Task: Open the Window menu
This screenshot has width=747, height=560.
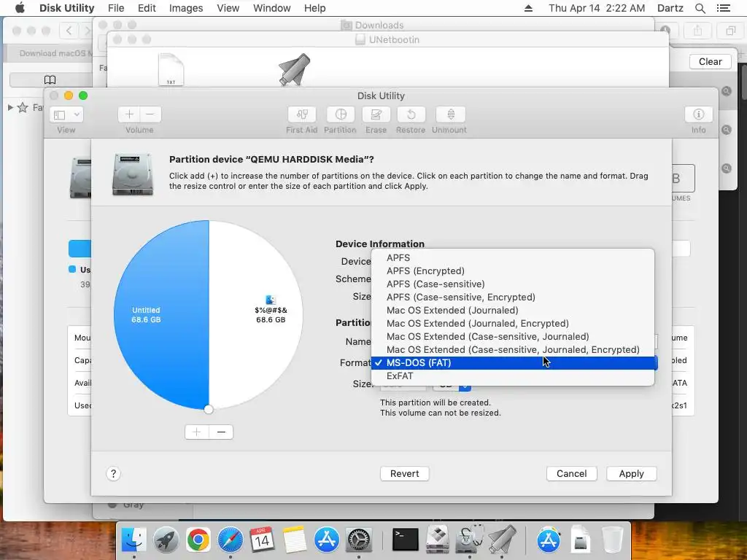Action: click(271, 8)
